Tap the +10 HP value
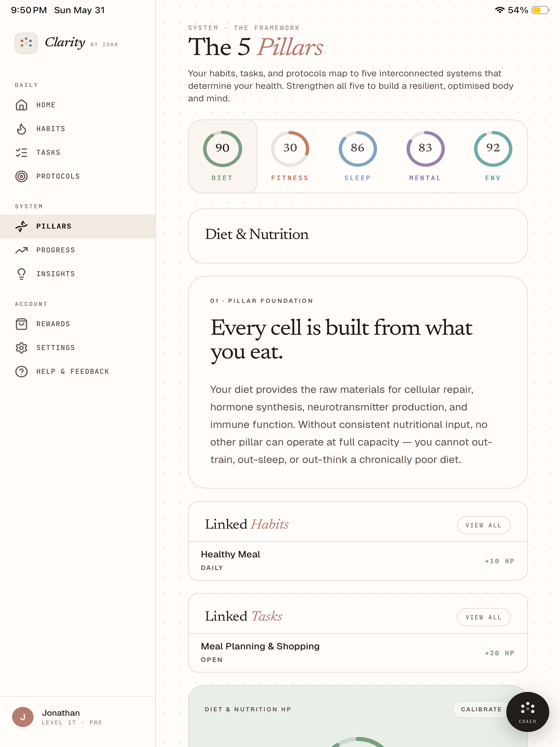Image resolution: width=560 pixels, height=747 pixels. point(500,561)
